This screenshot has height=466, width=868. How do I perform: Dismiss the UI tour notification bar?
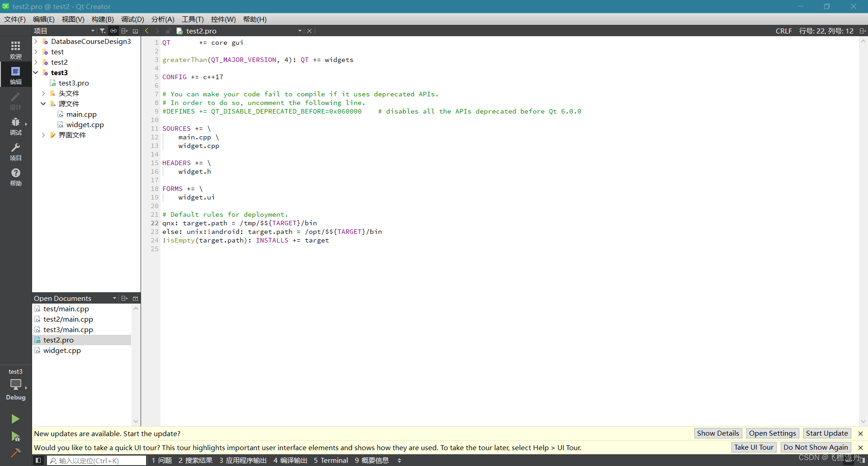(860, 447)
